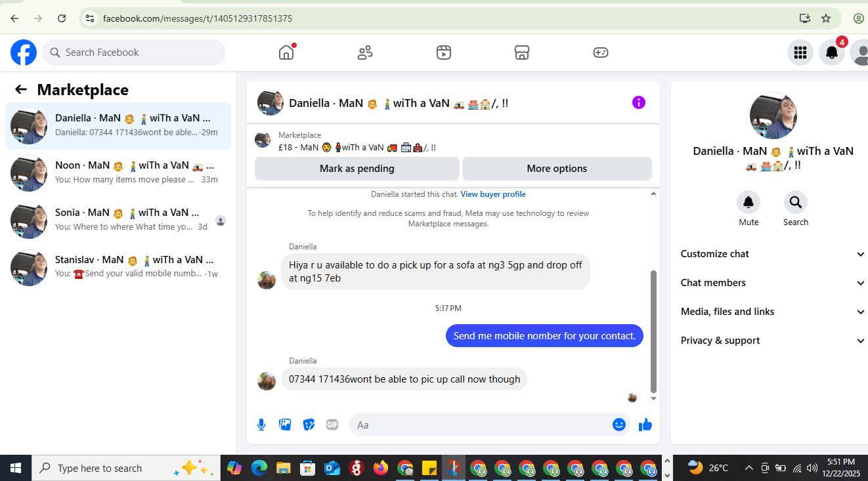Click the chat scrollbar thumb
868x481 pixels.
pyautogui.click(x=653, y=331)
